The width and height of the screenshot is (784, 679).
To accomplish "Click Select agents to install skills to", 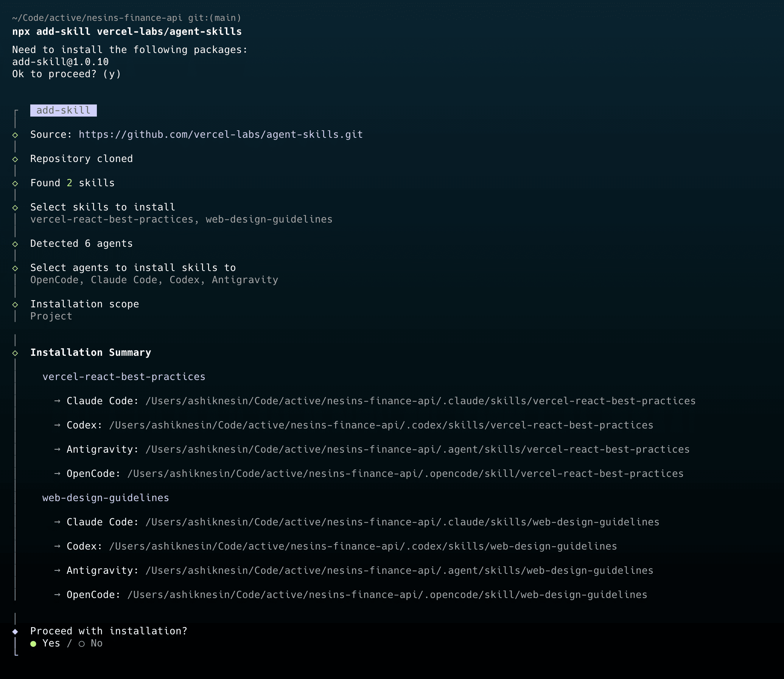I will coord(132,268).
